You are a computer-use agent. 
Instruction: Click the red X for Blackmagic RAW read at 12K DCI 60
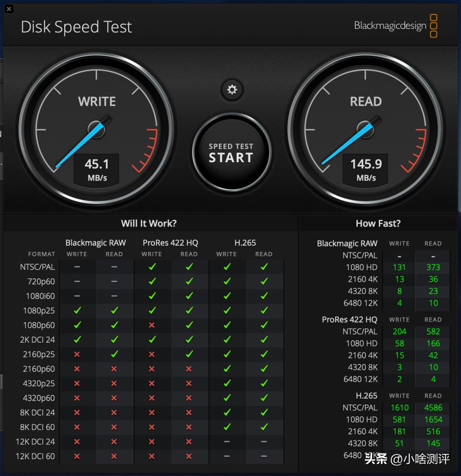click(x=114, y=456)
